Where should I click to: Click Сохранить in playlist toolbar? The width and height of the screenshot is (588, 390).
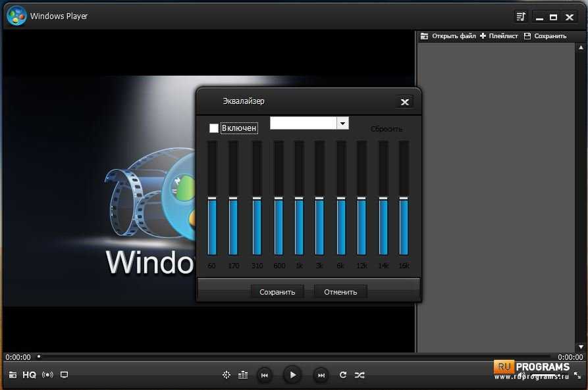(x=545, y=36)
